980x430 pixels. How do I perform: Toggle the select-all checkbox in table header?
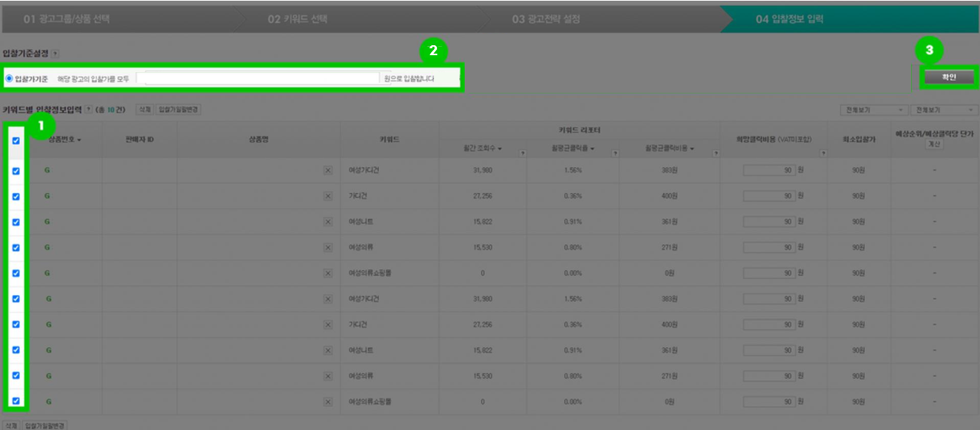click(x=16, y=140)
